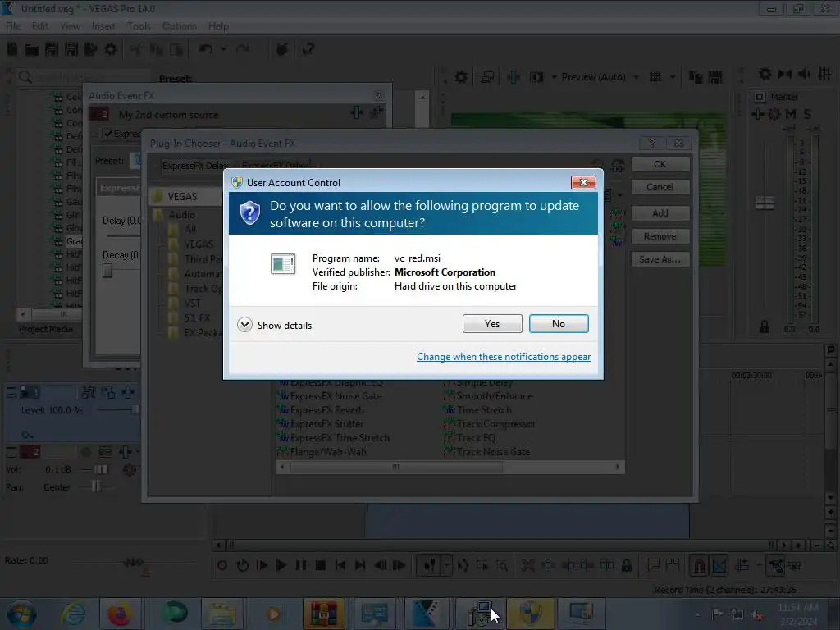The width and height of the screenshot is (840, 630).
Task: Click What's This help icon in toolbar
Action: click(308, 49)
